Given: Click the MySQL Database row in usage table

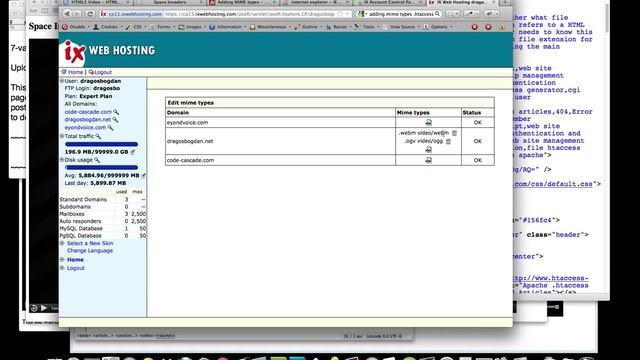Looking at the screenshot, I should 102,229.
